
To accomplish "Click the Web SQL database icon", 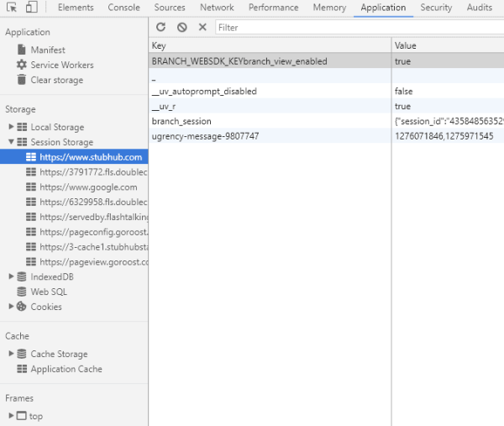I will [22, 292].
